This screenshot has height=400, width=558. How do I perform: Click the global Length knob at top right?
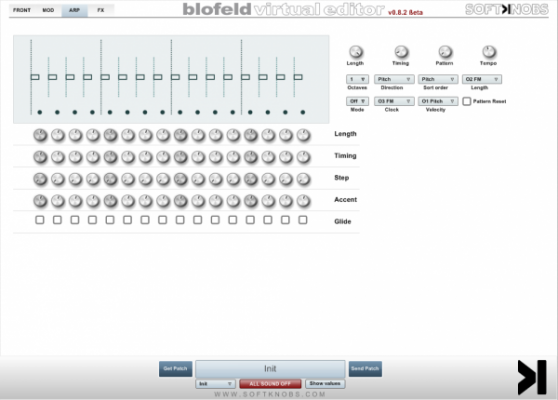tap(356, 52)
